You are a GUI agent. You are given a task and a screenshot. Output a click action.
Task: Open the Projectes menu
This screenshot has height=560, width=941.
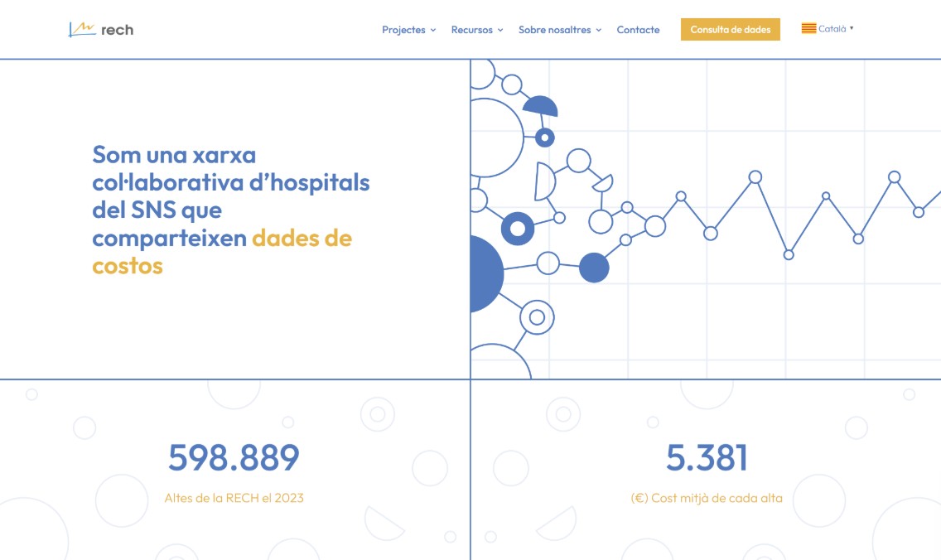click(x=403, y=30)
